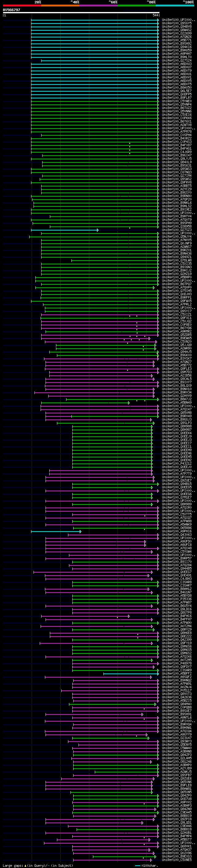Select hit label UniRef100_Q5NJY4
Image resolution: width=197 pixels, height=868 pixels.
[x=176, y=236]
